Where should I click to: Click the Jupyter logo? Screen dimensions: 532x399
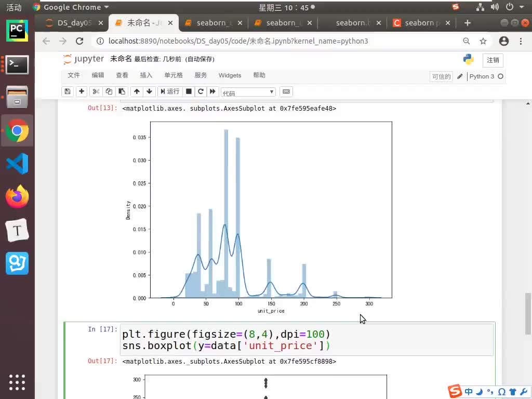[x=84, y=59]
